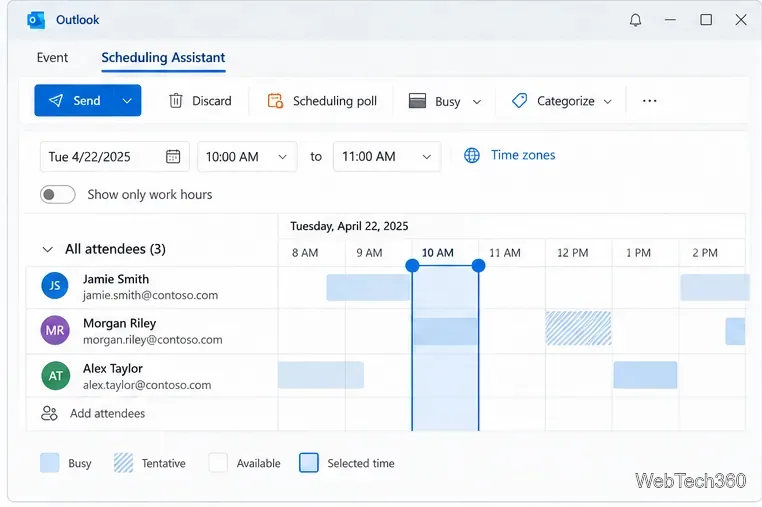Click the 8 AM time header

tap(305, 253)
